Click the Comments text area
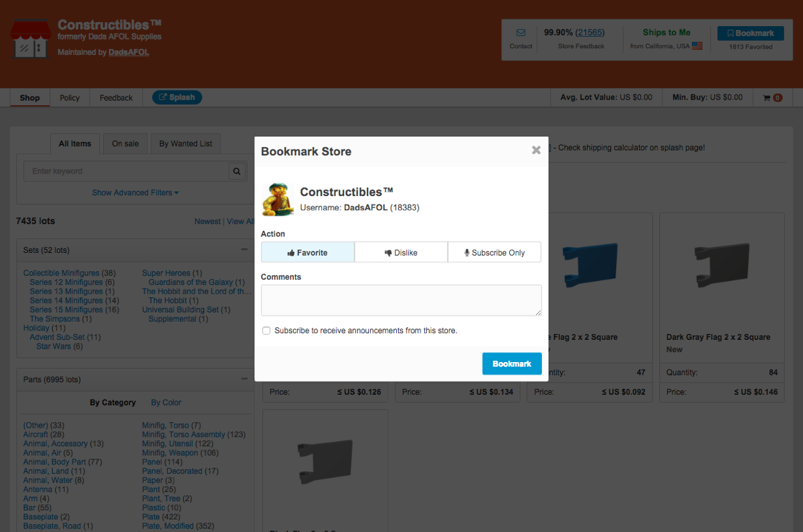Screen dimensions: 803x532 [401, 300]
